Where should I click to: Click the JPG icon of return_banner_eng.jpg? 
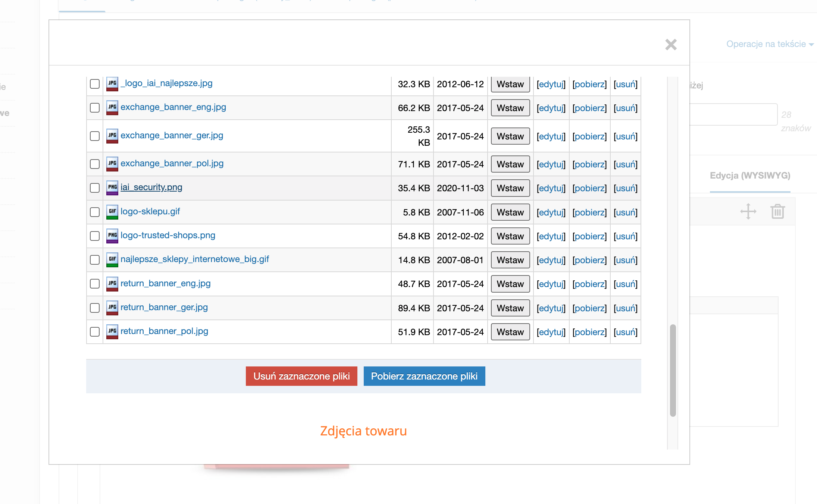click(x=112, y=284)
